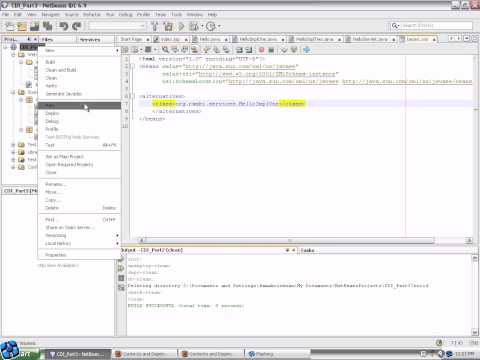Click the Validate XML icon in editor toolbar
The width and height of the screenshot is (480, 360).
tap(294, 50)
